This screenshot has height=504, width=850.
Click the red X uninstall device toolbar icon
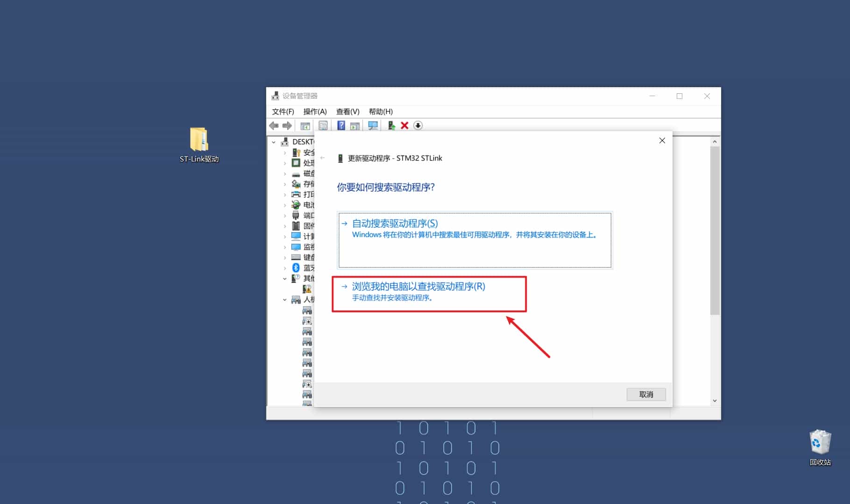[x=404, y=126]
